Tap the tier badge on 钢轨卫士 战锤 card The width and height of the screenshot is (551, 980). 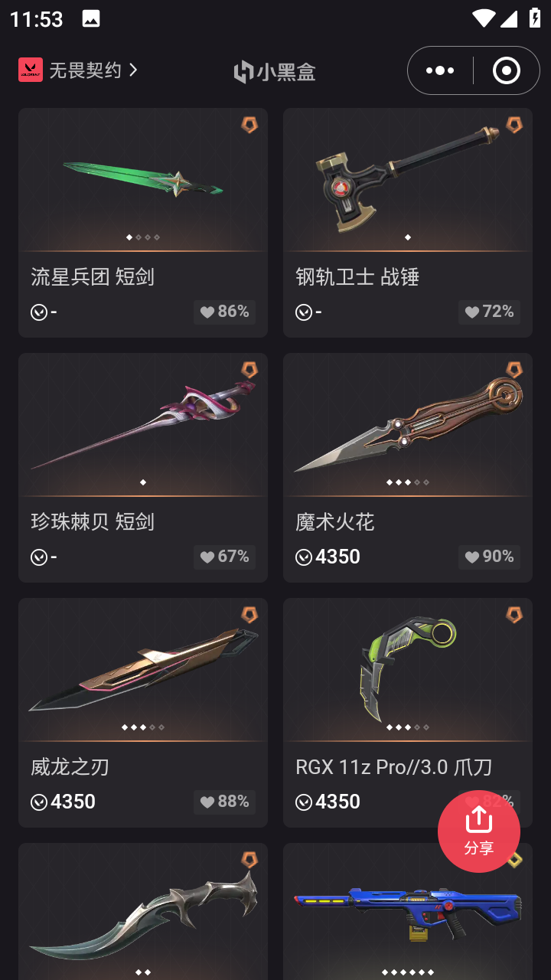(514, 125)
